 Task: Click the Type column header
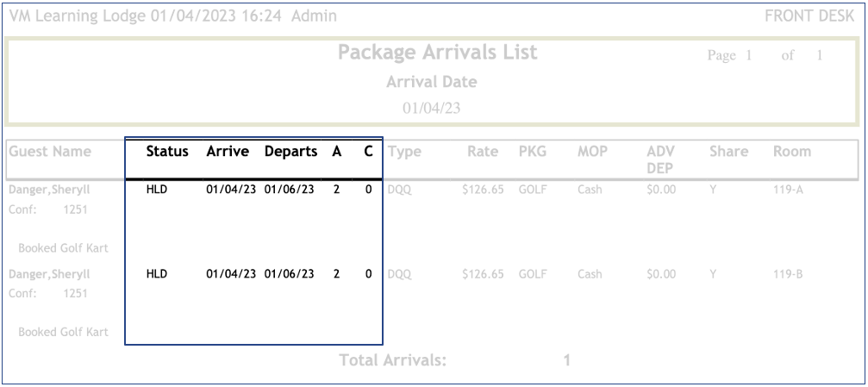coord(404,152)
